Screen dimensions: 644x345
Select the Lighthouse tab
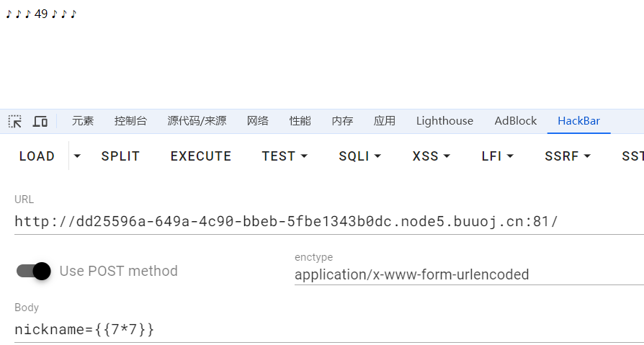coord(444,121)
